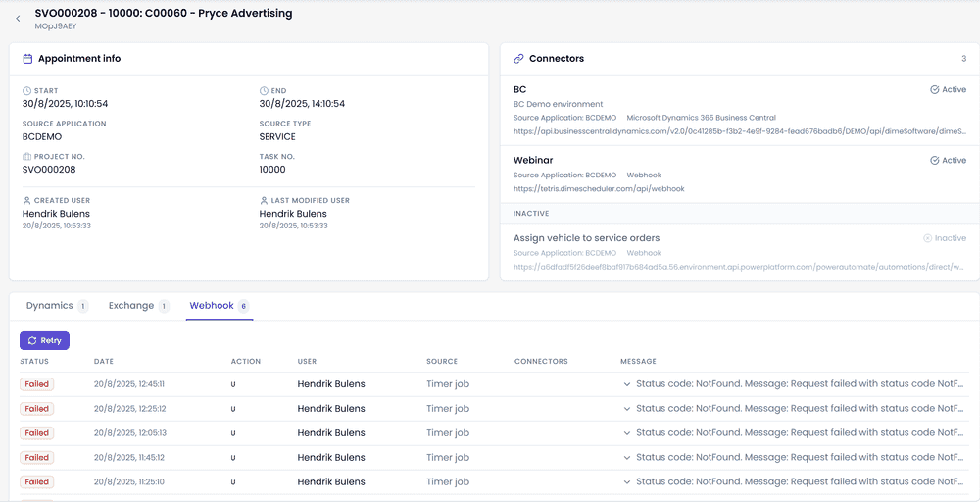
Task: Click Hendrik Bulens in the 12:05:13 row
Action: point(331,433)
